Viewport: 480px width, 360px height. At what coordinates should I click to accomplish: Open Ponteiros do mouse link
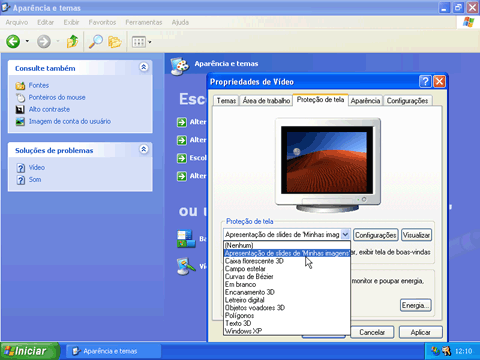pyautogui.click(x=57, y=97)
